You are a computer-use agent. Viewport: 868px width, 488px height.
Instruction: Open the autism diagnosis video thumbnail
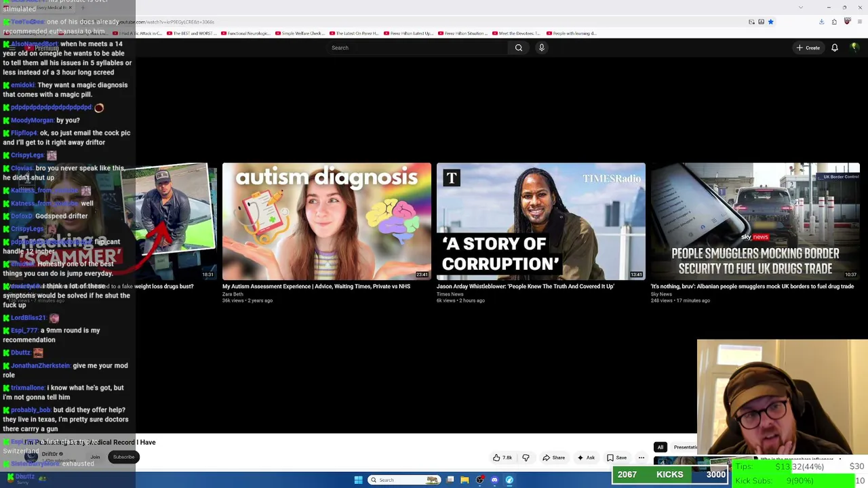click(x=327, y=221)
